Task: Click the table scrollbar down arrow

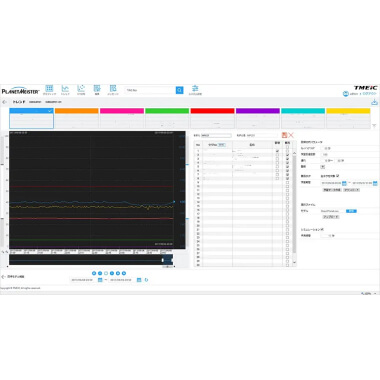Action: pyautogui.click(x=294, y=263)
